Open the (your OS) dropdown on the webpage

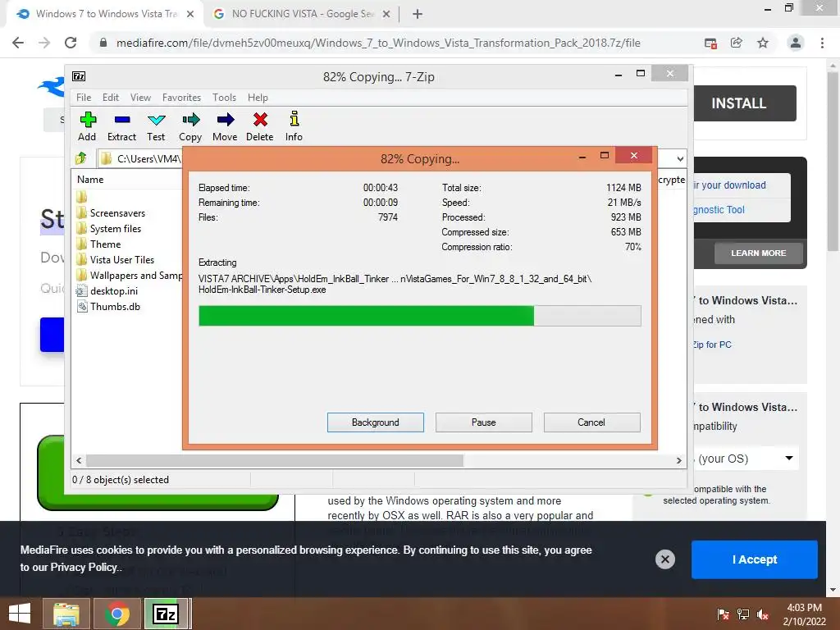746,459
